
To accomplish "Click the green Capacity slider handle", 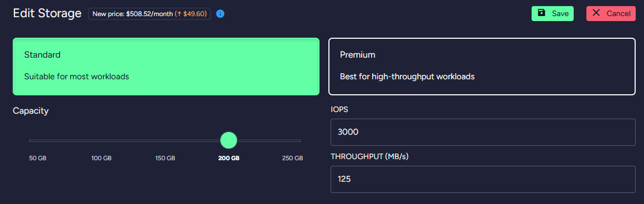I will click(229, 140).
